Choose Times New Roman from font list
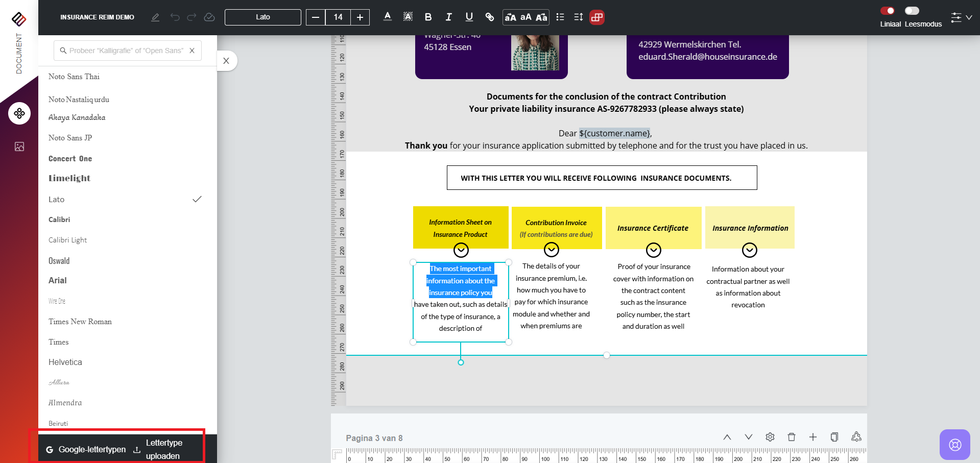 (x=80, y=322)
